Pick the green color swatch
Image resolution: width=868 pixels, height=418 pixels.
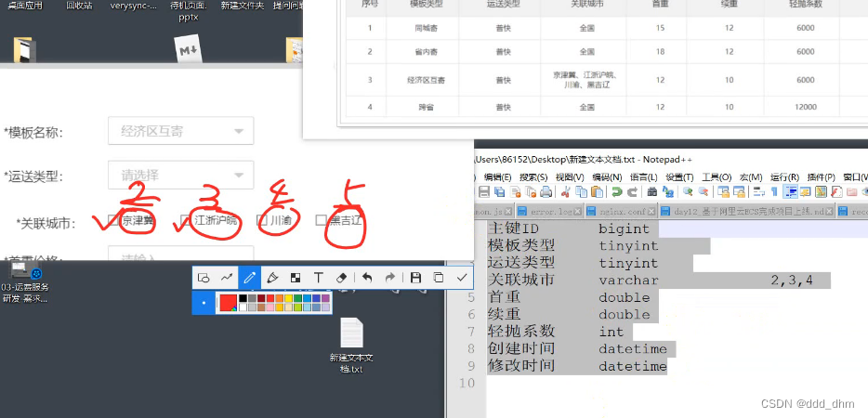(297, 298)
